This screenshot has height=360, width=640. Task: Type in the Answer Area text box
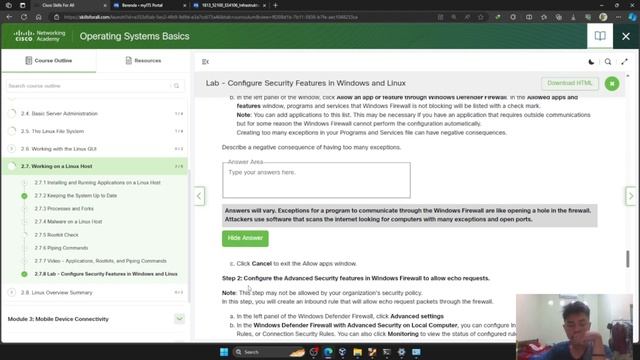pyautogui.click(x=316, y=180)
